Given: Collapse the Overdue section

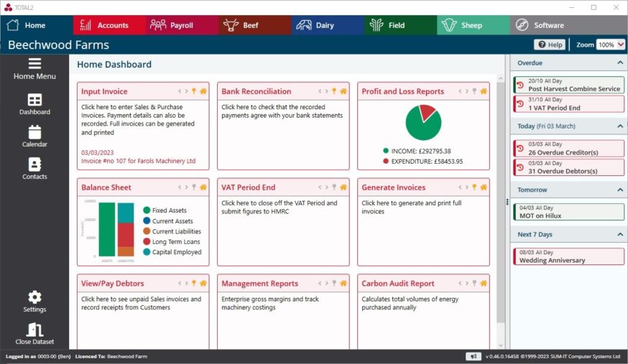Looking at the screenshot, I should click(x=620, y=63).
